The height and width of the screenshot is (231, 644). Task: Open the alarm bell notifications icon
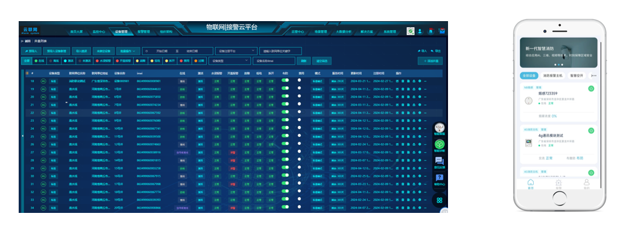[x=431, y=31]
